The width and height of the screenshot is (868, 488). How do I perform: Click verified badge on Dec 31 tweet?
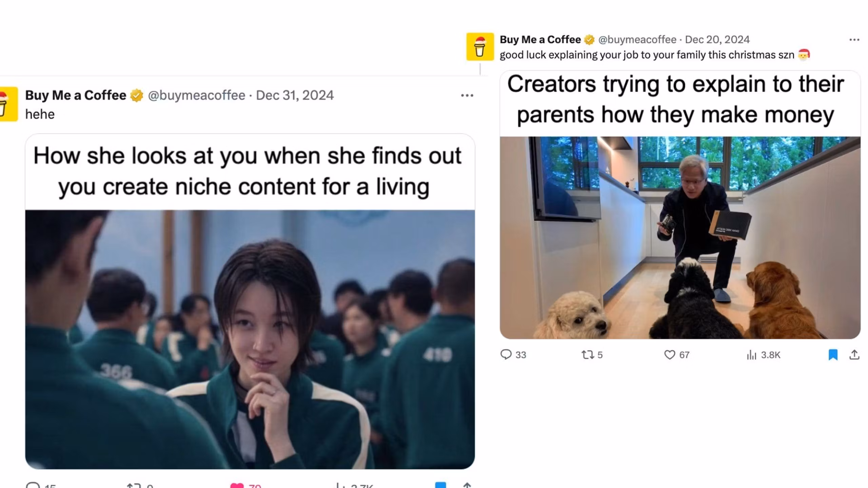pos(137,95)
